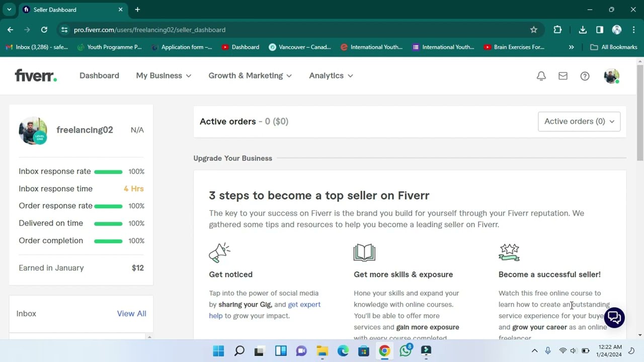
Task: Click the address bar URL field
Action: (300, 30)
